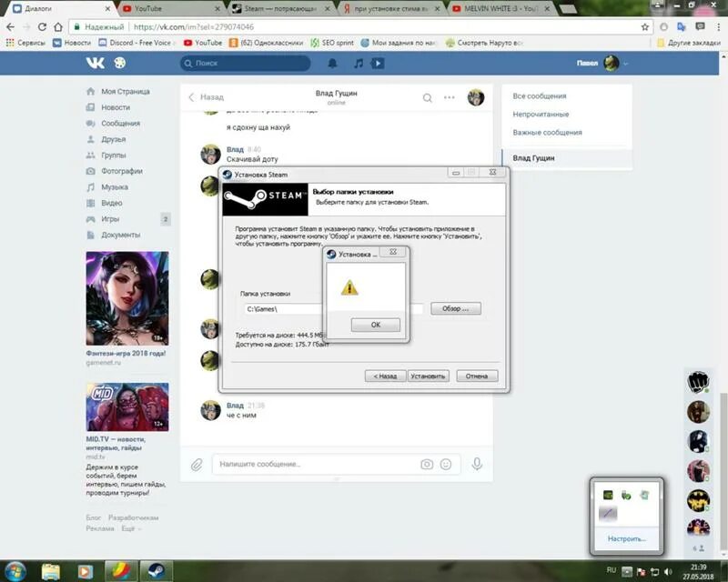This screenshot has width=728, height=582.
Task: Open the VK logo home icon
Action: [96, 63]
